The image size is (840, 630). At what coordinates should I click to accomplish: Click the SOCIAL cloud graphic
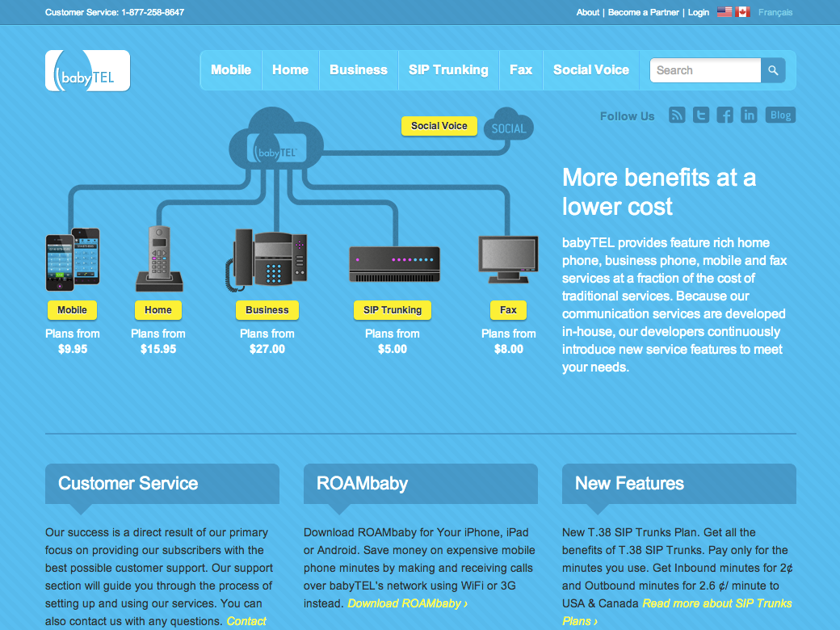pos(509,124)
